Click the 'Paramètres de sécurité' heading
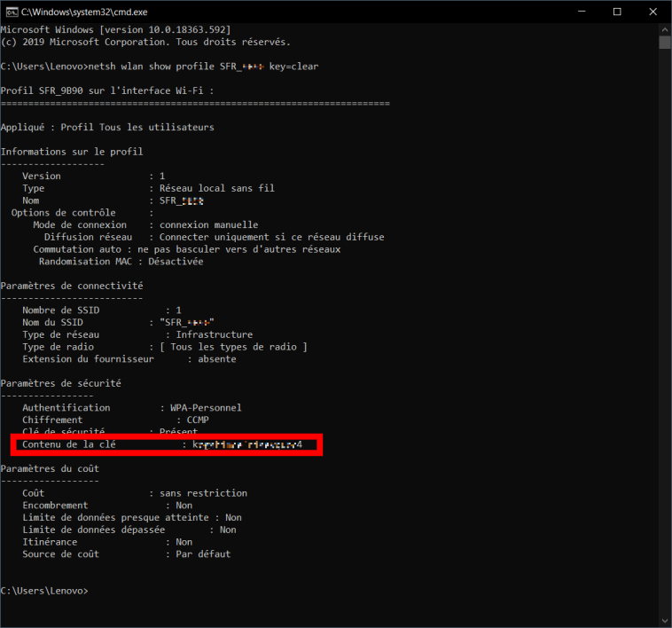The width and height of the screenshot is (672, 628). pos(61,383)
